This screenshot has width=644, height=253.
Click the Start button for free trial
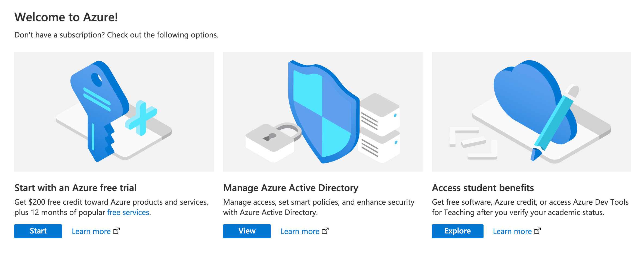point(38,231)
